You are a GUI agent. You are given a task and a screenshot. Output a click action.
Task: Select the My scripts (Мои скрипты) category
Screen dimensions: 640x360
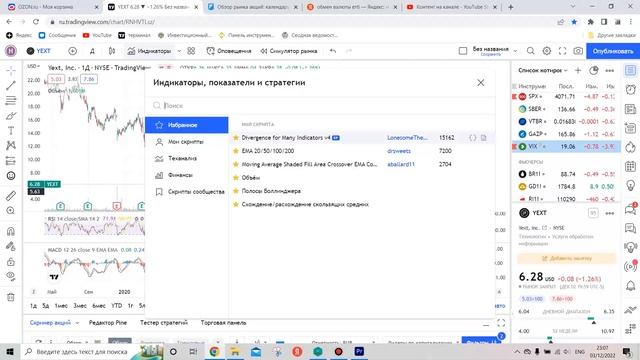click(187, 142)
